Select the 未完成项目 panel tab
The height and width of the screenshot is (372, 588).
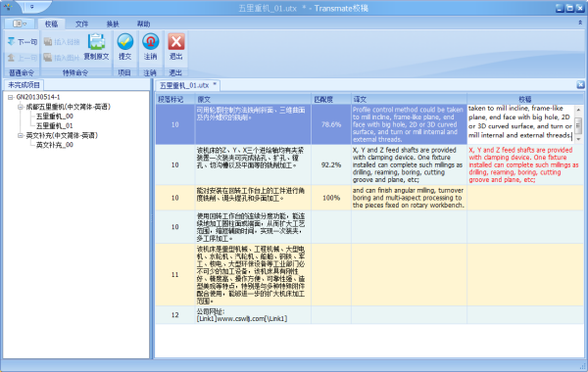pyautogui.click(x=24, y=85)
